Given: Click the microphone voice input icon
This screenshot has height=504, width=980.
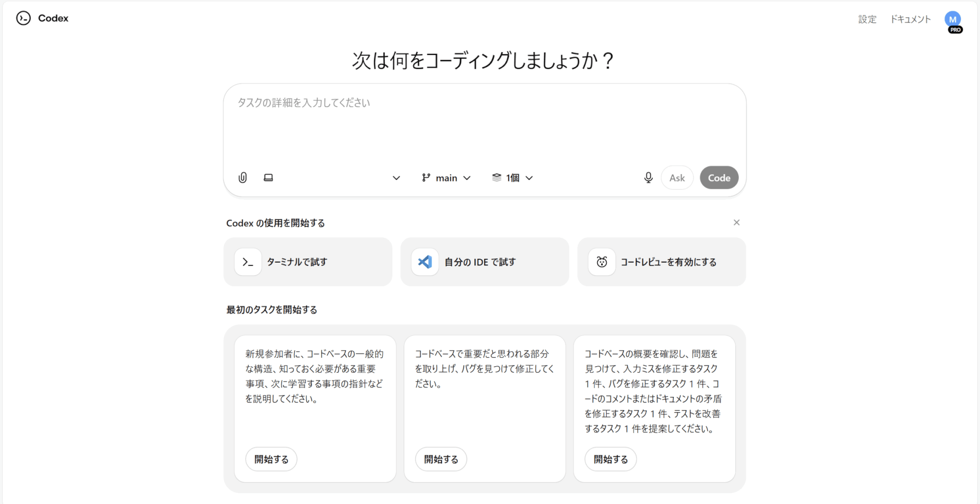Looking at the screenshot, I should pyautogui.click(x=648, y=178).
